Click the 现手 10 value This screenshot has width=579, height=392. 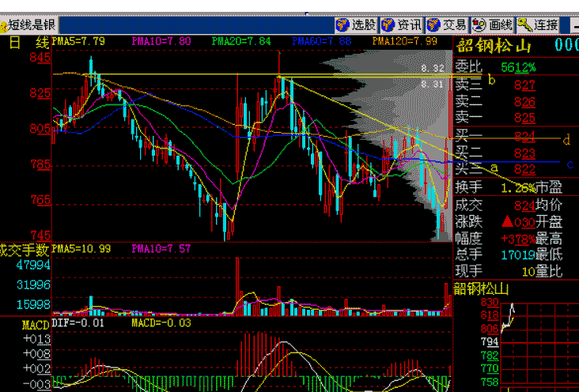528,272
